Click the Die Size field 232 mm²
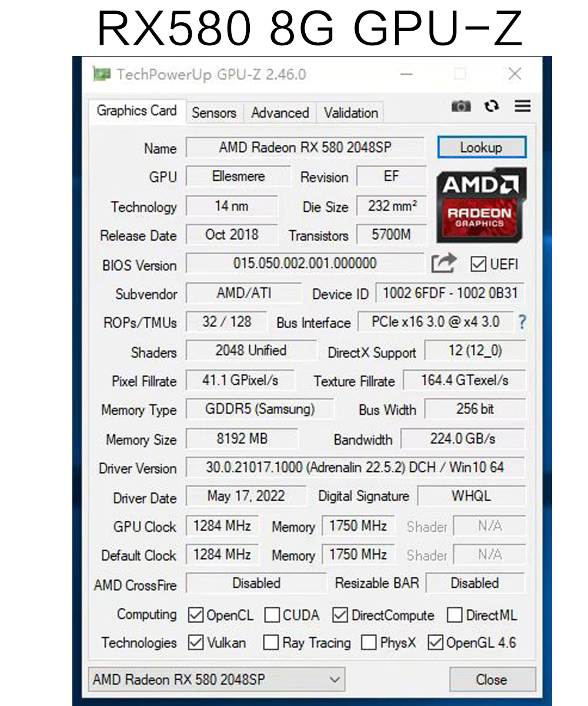The height and width of the screenshot is (706, 588). coord(392,206)
